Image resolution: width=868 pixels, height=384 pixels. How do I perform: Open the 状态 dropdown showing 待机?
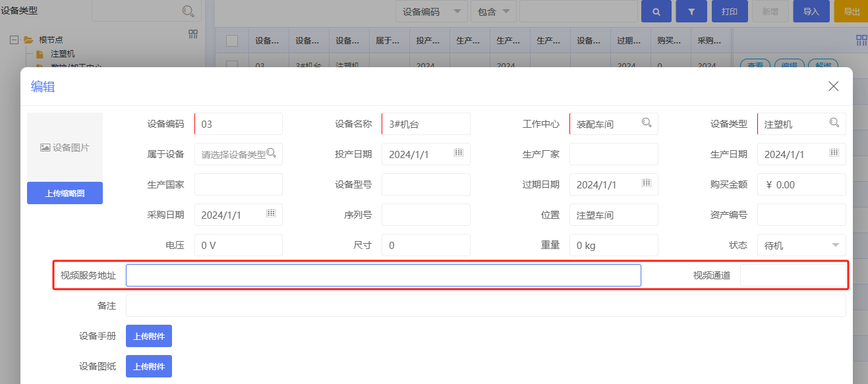(x=835, y=245)
